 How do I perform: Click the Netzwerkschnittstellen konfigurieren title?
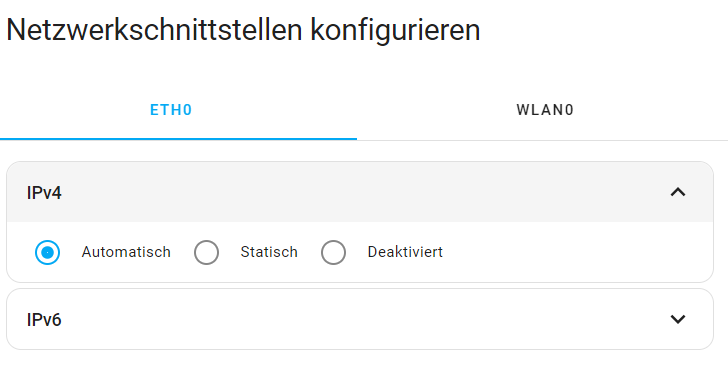[x=243, y=30]
